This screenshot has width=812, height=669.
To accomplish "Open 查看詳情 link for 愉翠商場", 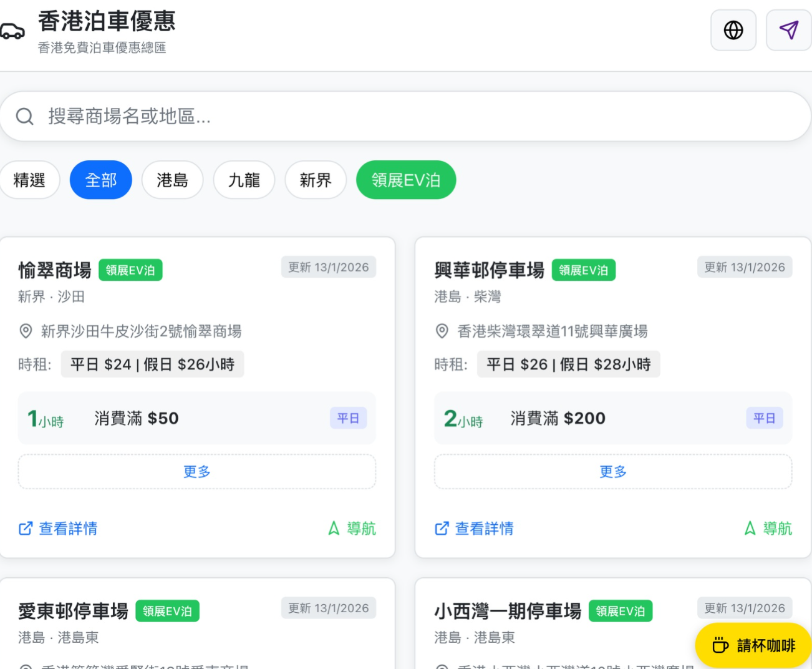I will point(58,529).
